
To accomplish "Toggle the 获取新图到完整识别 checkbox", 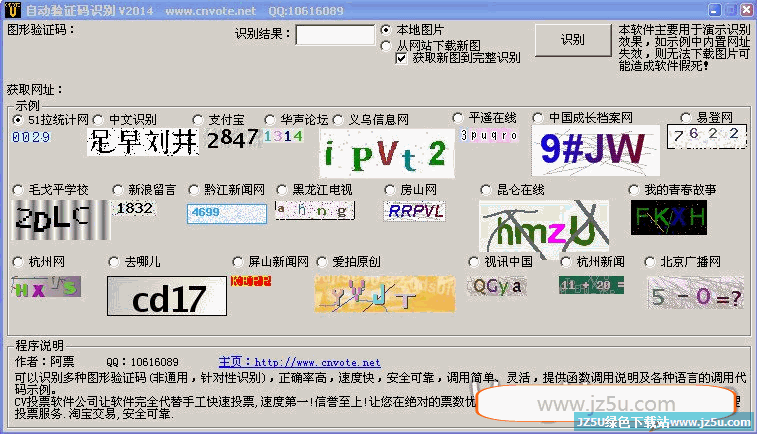I will click(401, 58).
